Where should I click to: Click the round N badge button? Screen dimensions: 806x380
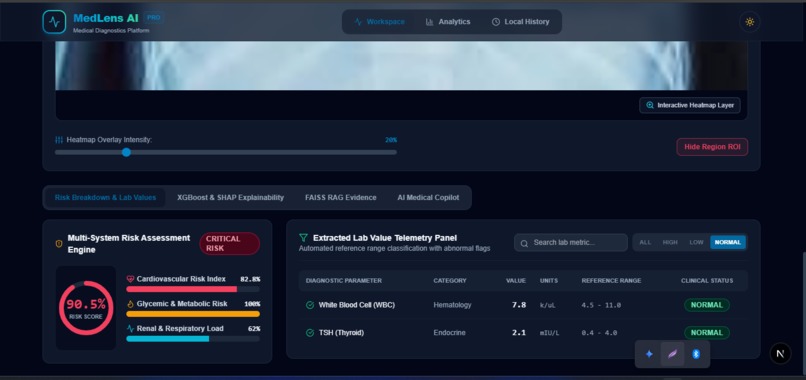tap(780, 354)
